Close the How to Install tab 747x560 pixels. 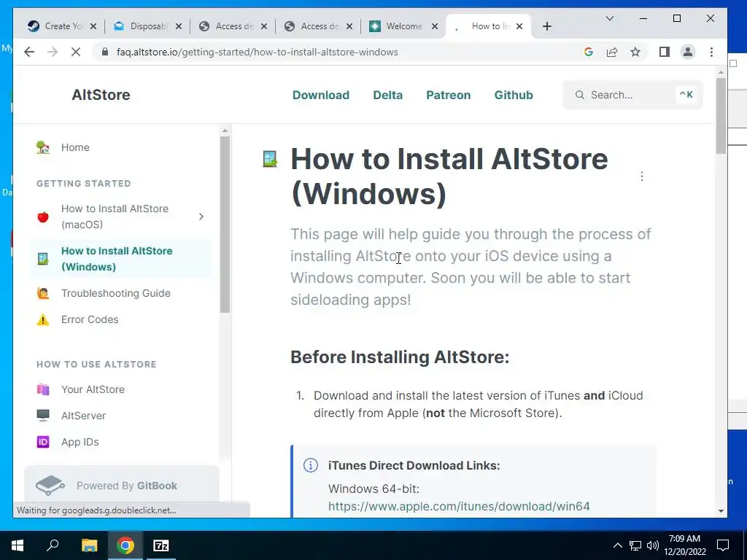[519, 26]
